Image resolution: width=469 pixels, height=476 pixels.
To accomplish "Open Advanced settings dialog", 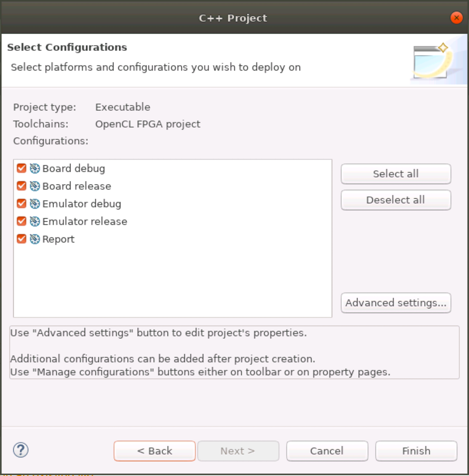I will pyautogui.click(x=396, y=303).
